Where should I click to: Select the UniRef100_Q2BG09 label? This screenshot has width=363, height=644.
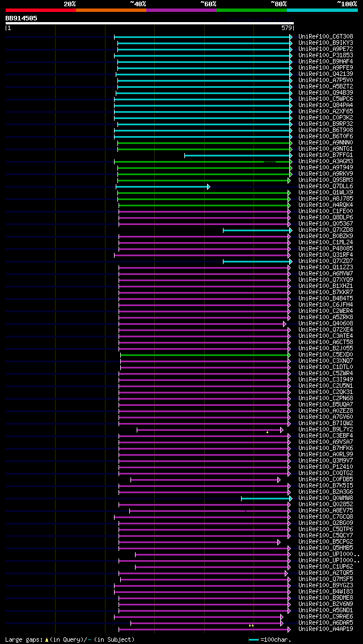point(326,524)
